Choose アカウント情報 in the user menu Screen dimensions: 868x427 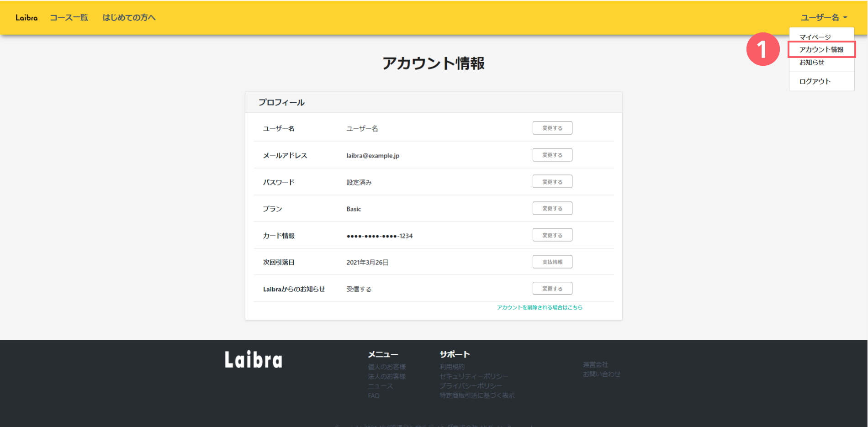821,49
